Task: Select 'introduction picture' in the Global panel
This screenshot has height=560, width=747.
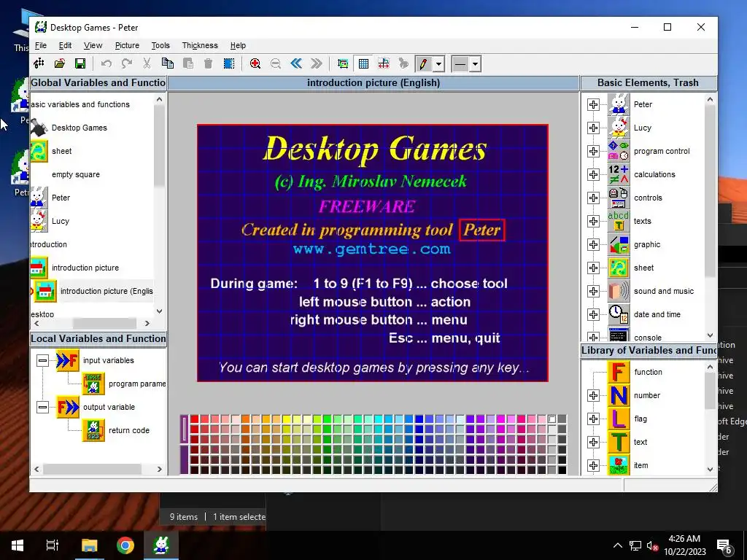Action: click(85, 268)
